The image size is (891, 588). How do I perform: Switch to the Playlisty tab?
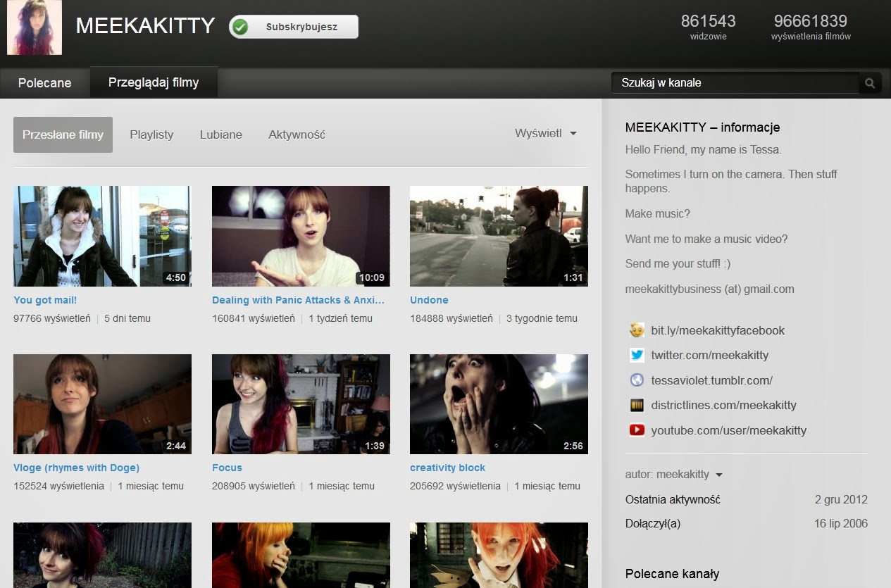[151, 135]
